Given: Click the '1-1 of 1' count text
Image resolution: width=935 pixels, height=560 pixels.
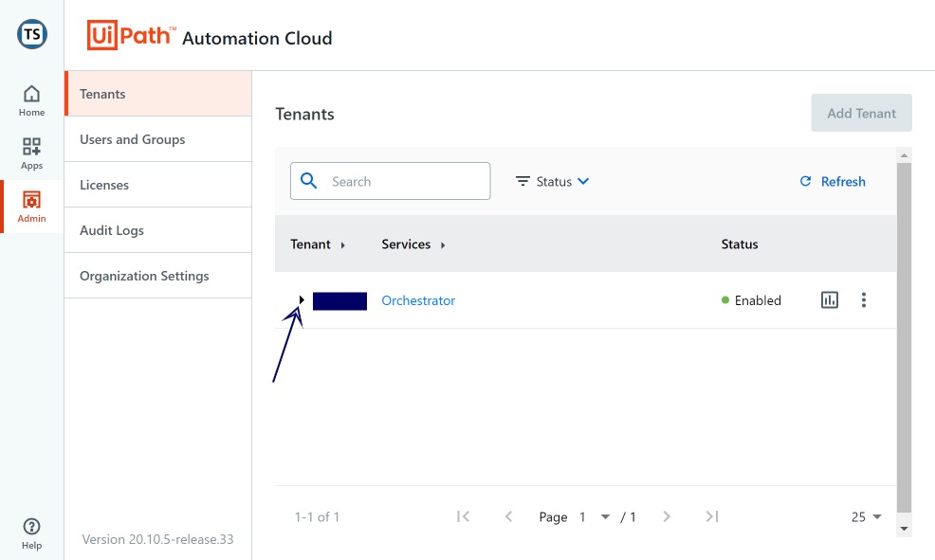Looking at the screenshot, I should pyautogui.click(x=317, y=516).
